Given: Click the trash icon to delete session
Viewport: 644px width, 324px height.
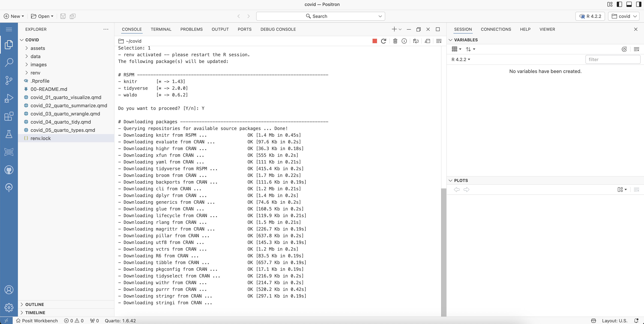Looking at the screenshot, I should [395, 41].
